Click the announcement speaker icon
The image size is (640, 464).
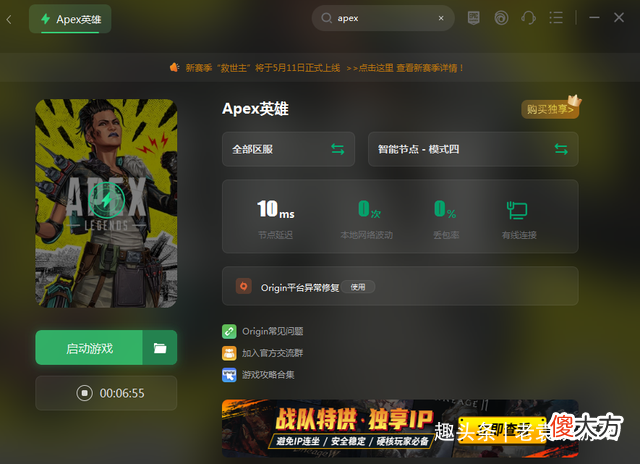(x=175, y=67)
